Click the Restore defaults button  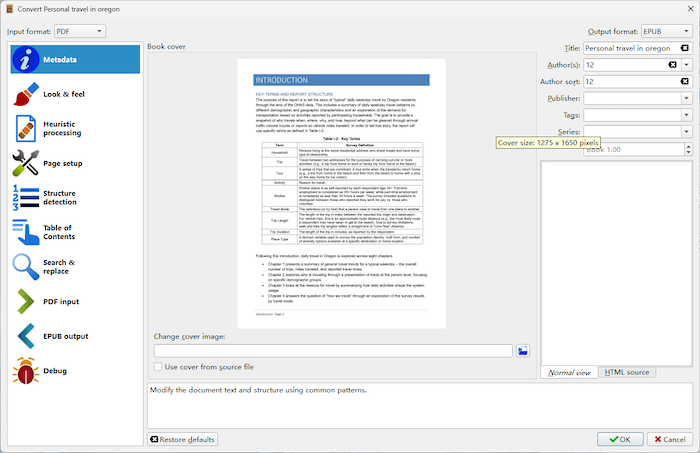(182, 439)
